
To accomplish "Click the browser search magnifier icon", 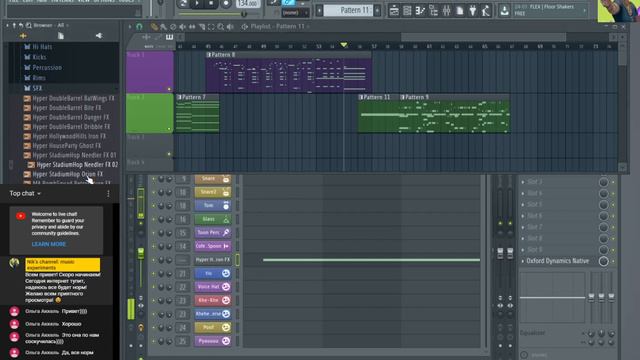I will 29,25.
